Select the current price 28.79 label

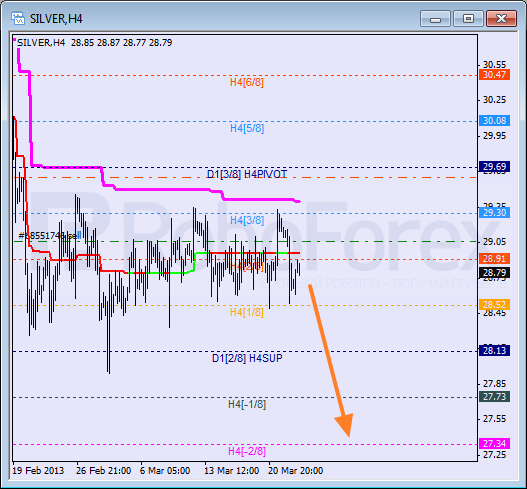[x=494, y=273]
